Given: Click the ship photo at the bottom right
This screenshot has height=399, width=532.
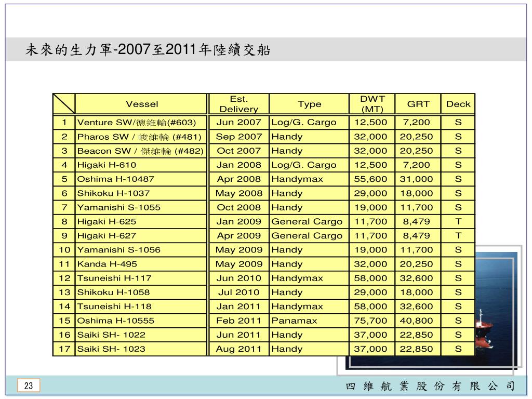Looking at the screenshot, I should coord(496,311).
